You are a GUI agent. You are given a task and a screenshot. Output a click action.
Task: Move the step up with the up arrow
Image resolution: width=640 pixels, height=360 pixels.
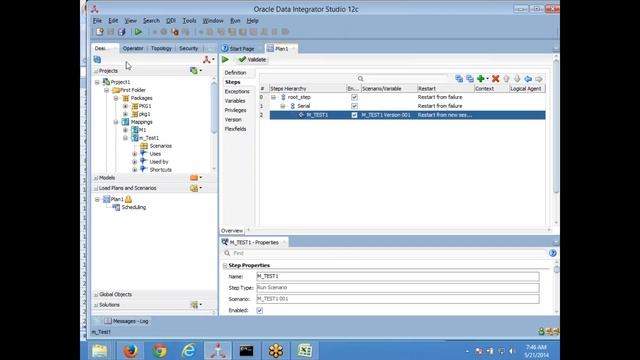coord(507,79)
